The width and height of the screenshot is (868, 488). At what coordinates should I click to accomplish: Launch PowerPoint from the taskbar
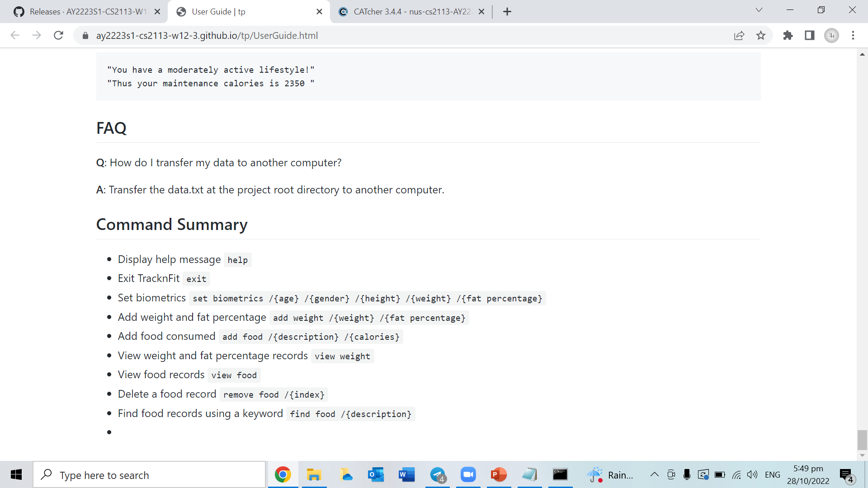tap(499, 474)
